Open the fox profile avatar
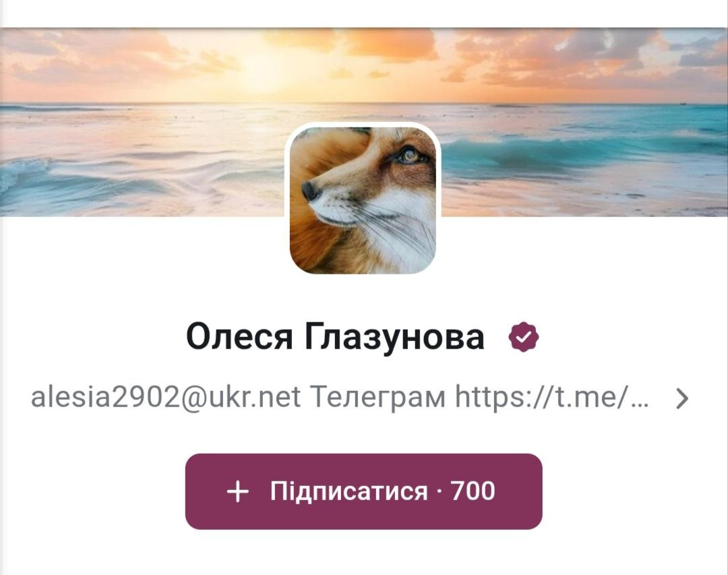 [363, 200]
